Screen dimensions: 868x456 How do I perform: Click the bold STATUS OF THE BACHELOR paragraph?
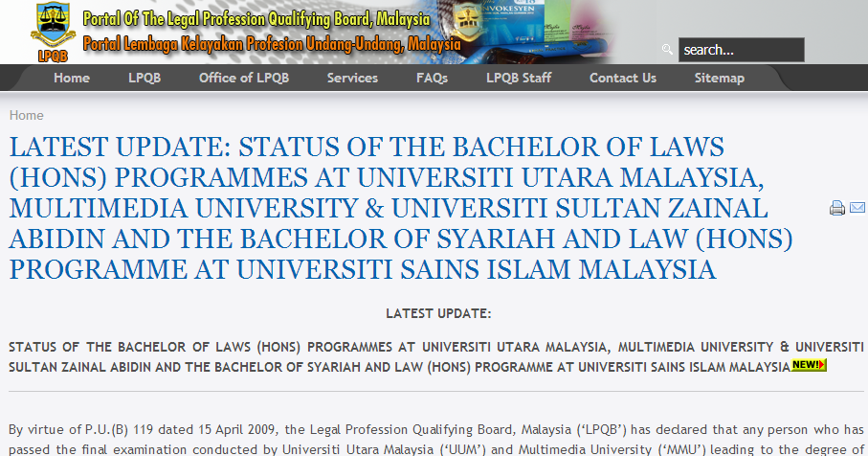pyautogui.click(x=435, y=356)
